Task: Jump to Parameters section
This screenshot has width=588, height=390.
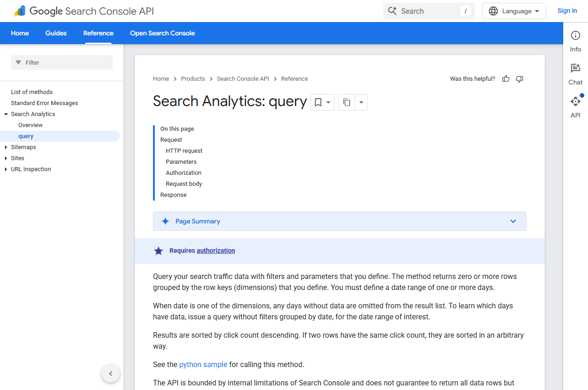Action: [x=181, y=162]
